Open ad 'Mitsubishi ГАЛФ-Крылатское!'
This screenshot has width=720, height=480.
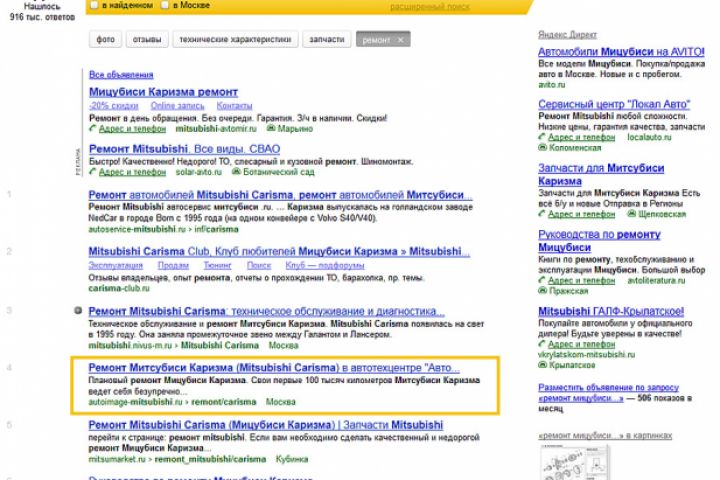pos(611,311)
